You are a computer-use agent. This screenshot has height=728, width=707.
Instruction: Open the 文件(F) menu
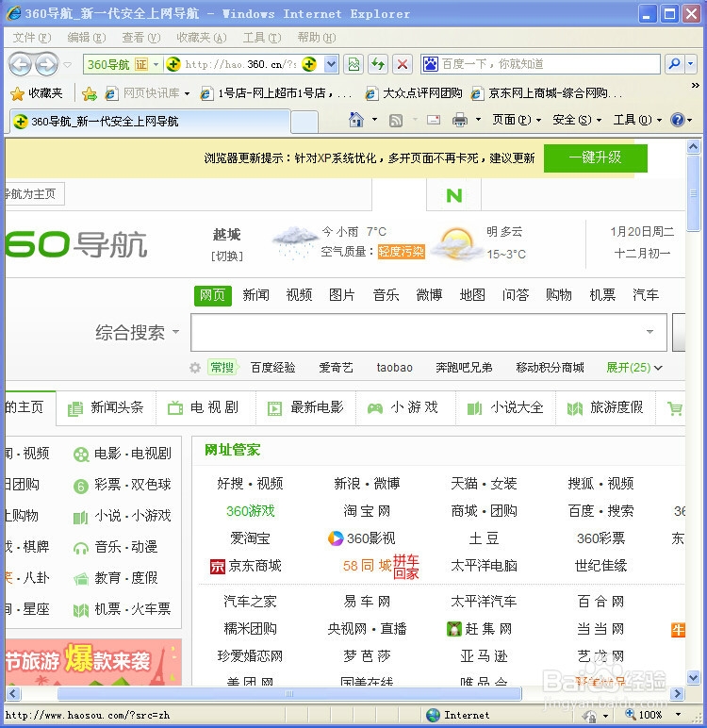coord(31,38)
